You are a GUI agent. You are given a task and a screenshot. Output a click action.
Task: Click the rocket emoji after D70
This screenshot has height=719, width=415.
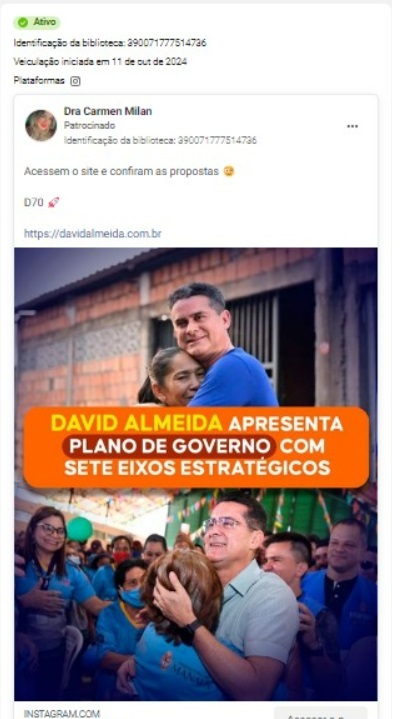[x=54, y=202]
